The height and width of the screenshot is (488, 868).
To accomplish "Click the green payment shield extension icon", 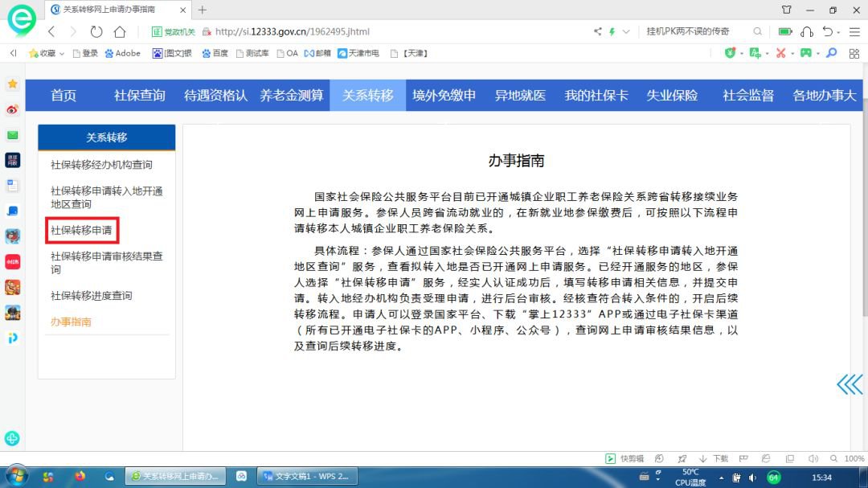I will pyautogui.click(x=730, y=53).
